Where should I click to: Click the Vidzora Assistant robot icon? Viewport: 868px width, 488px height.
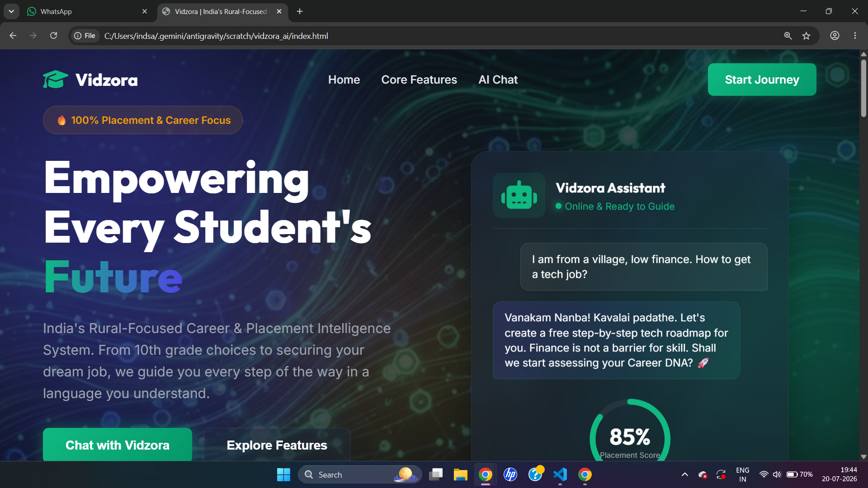519,196
